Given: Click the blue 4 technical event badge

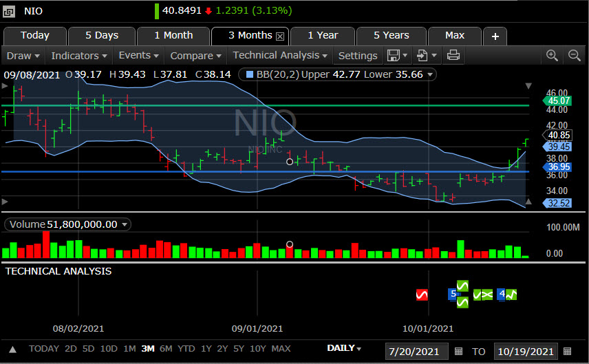Looking at the screenshot, I should click(x=502, y=294).
